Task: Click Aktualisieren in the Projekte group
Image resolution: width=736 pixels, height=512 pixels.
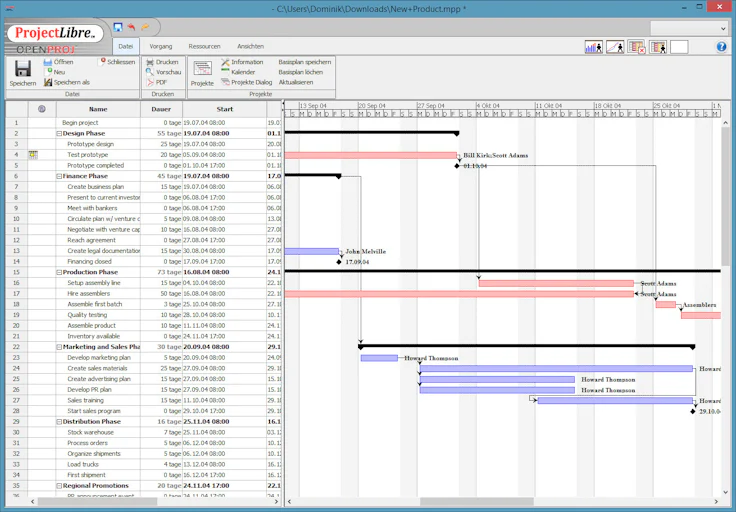Action: click(296, 82)
